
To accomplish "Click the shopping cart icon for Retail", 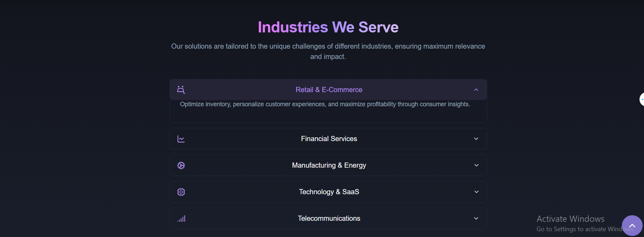I will (181, 90).
